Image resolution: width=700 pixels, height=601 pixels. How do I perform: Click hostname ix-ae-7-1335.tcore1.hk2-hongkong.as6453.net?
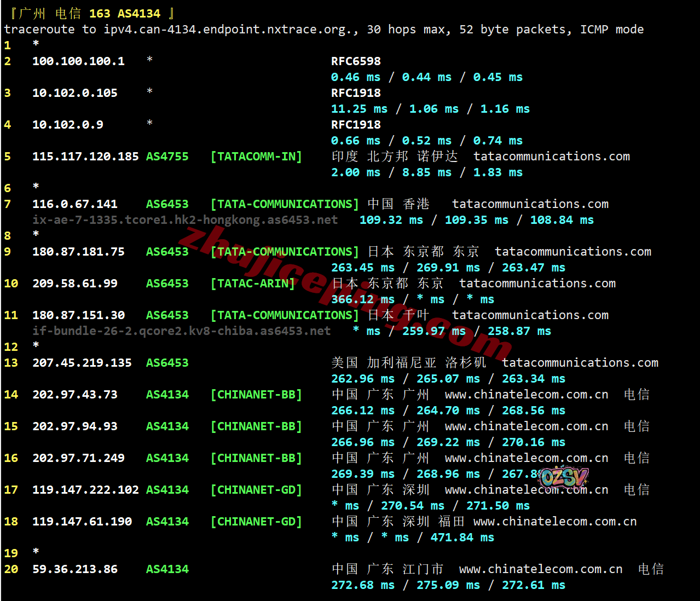click(x=185, y=220)
